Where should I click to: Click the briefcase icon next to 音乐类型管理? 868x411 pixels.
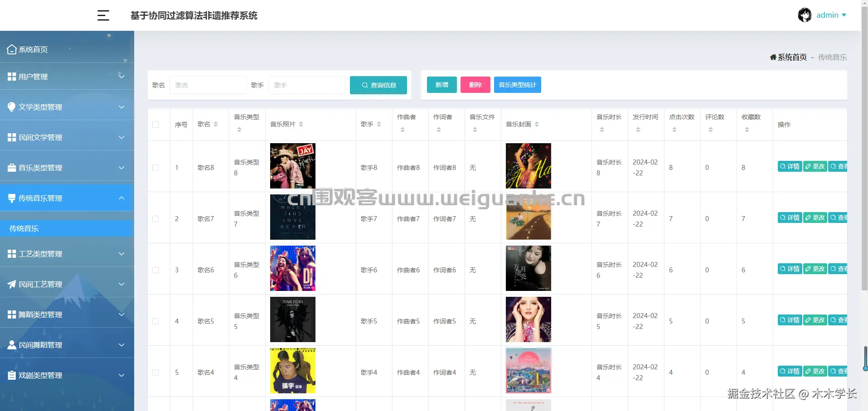12,167
